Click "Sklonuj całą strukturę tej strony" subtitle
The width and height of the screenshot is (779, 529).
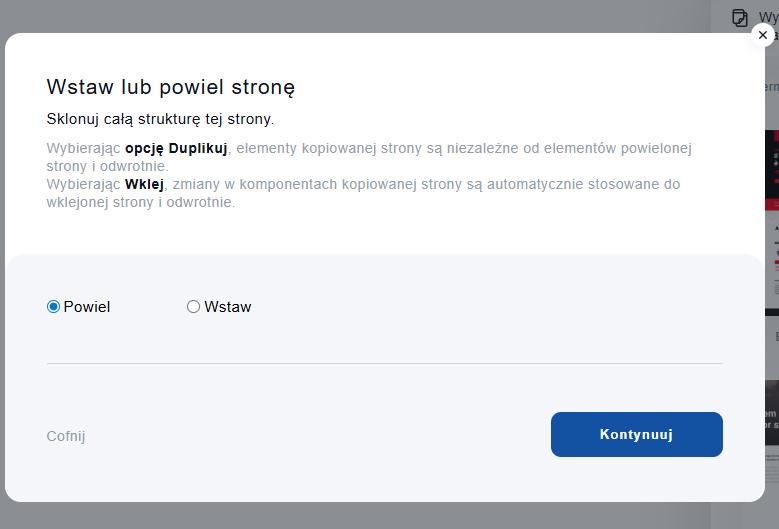pyautogui.click(x=160, y=119)
